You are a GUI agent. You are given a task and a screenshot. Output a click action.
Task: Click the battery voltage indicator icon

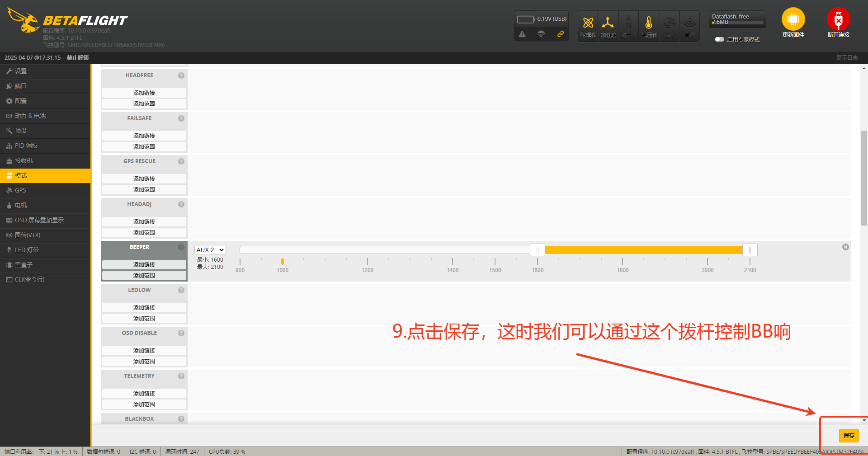click(526, 19)
